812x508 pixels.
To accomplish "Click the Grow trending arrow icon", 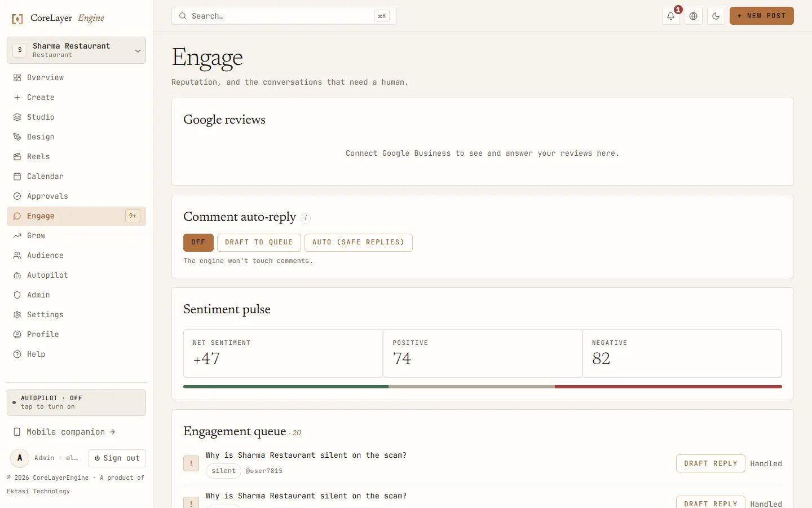I will point(17,236).
